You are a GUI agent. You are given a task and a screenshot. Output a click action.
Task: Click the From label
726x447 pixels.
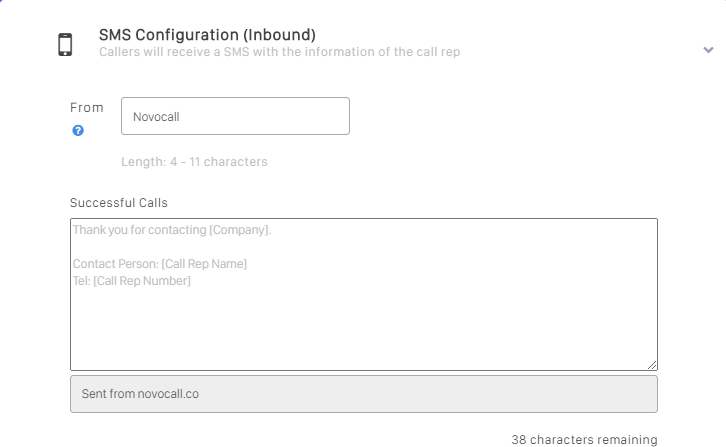pos(86,107)
